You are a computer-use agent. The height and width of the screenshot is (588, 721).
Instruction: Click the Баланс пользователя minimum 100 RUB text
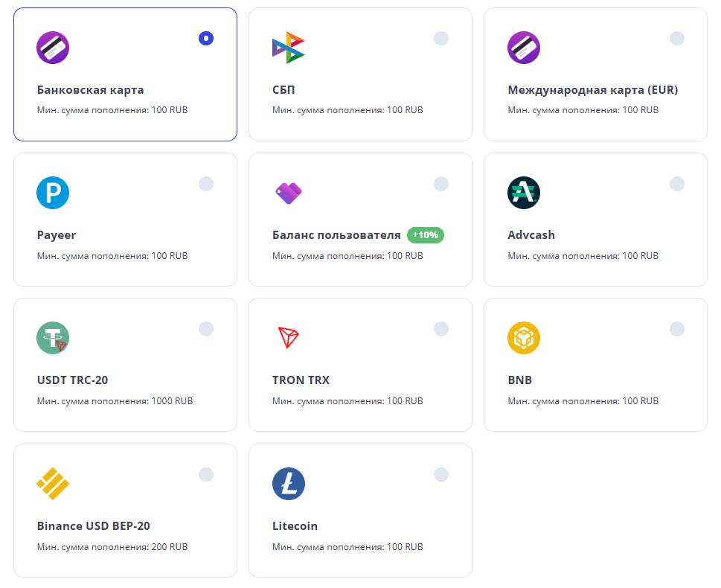point(347,256)
